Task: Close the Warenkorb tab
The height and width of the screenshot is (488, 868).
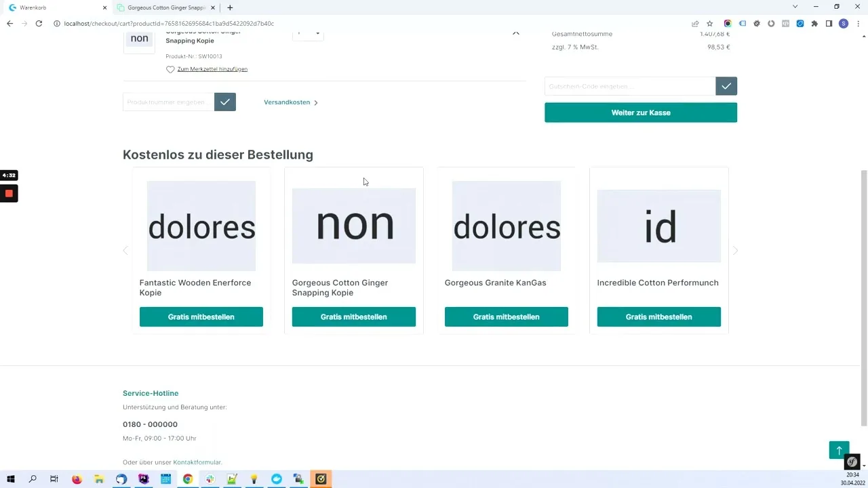Action: 104,7
